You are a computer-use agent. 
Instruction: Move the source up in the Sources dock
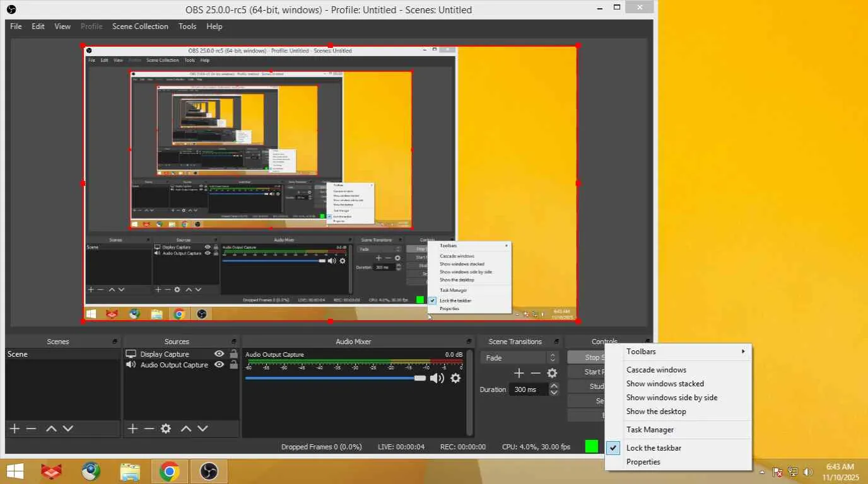(x=186, y=429)
